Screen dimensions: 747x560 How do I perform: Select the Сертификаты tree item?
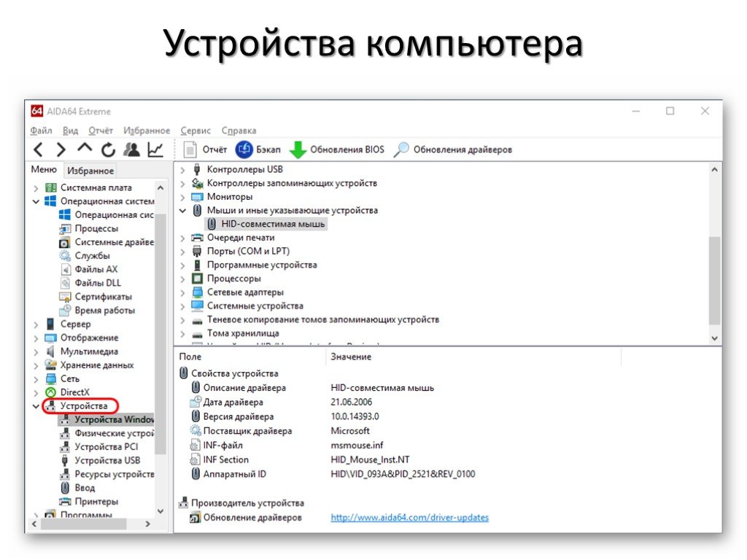96,297
